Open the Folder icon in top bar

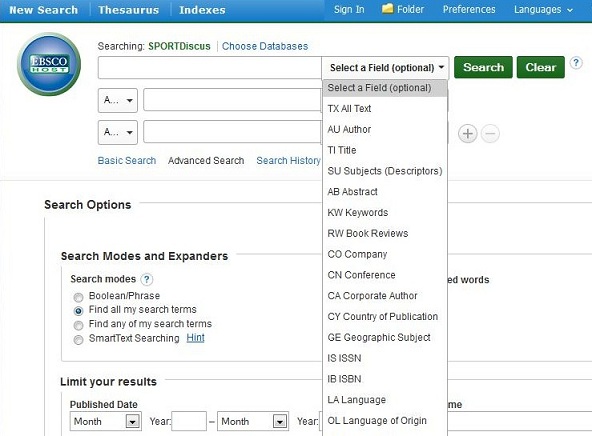[x=387, y=9]
